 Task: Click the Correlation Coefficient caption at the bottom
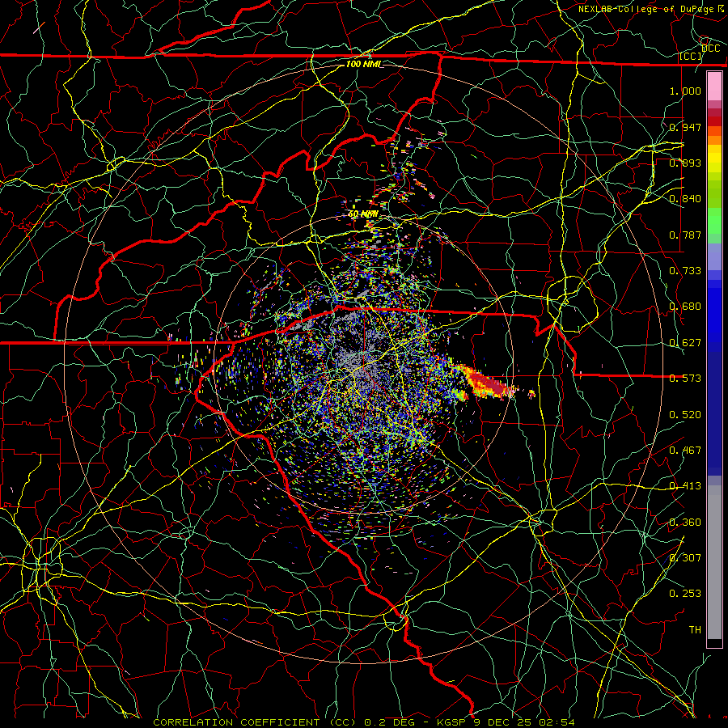tap(363, 722)
